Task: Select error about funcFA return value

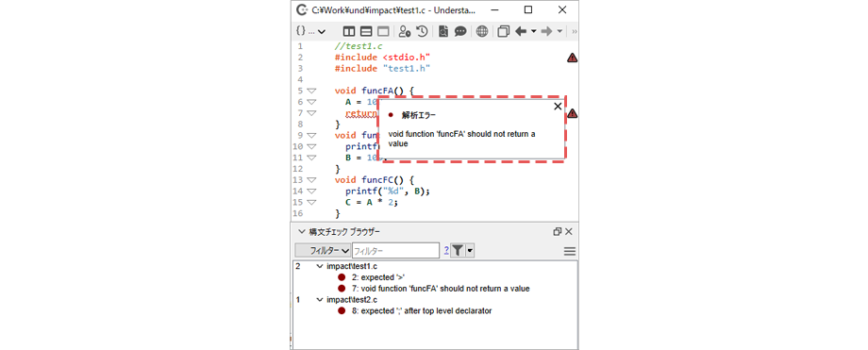Action: click(x=433, y=289)
